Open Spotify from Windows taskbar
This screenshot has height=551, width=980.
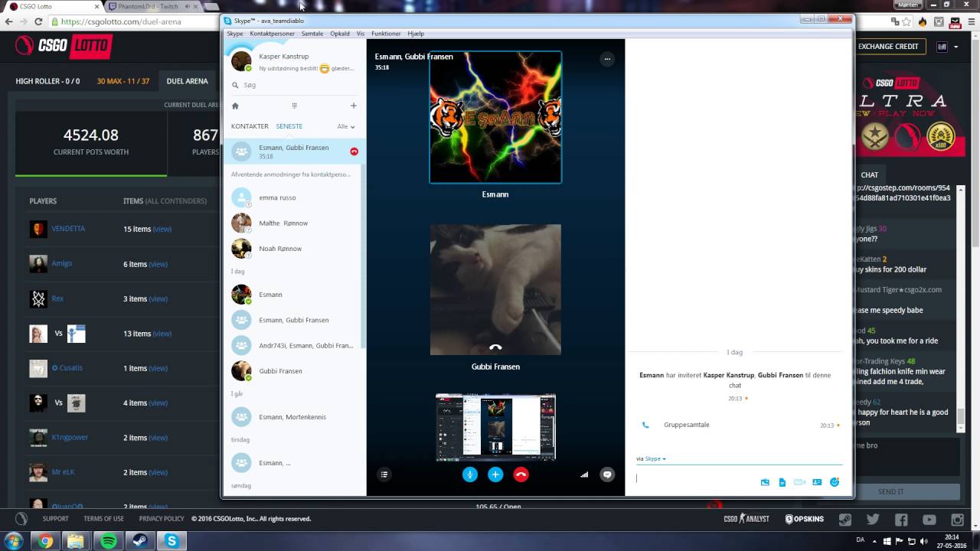tap(109, 541)
